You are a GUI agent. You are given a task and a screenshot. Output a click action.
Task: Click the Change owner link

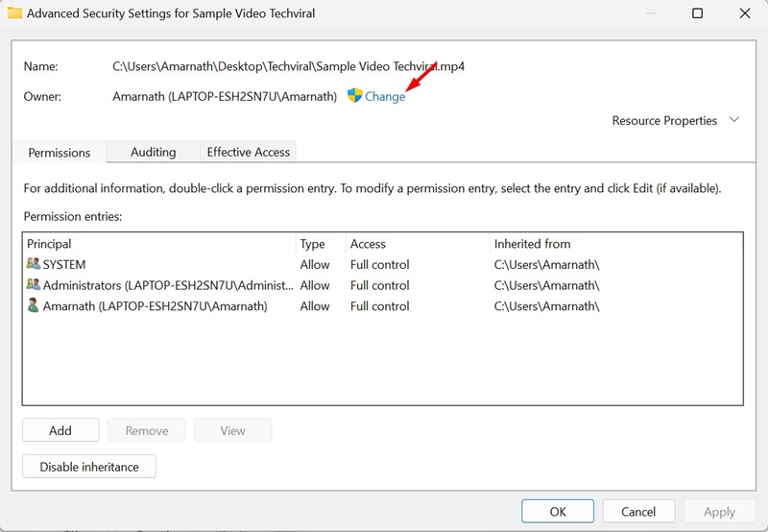385,97
